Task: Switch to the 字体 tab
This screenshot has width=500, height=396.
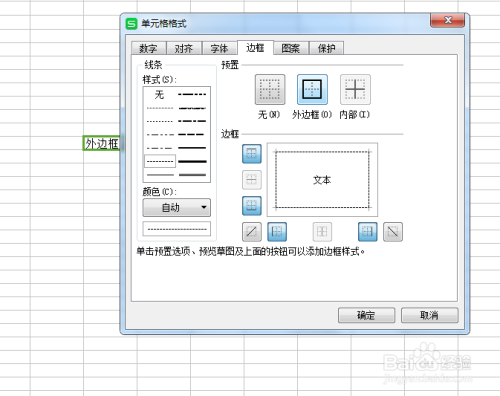Action: click(x=219, y=48)
